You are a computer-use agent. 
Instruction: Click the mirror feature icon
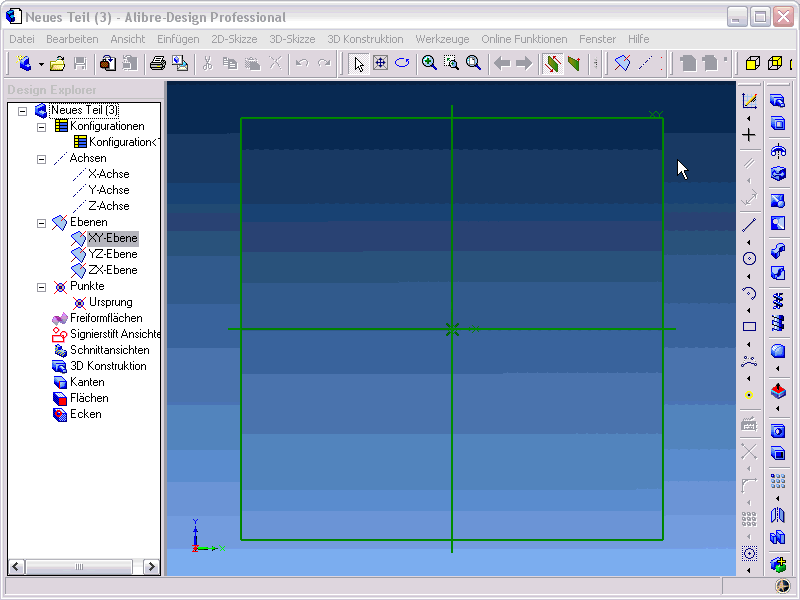pos(778,515)
